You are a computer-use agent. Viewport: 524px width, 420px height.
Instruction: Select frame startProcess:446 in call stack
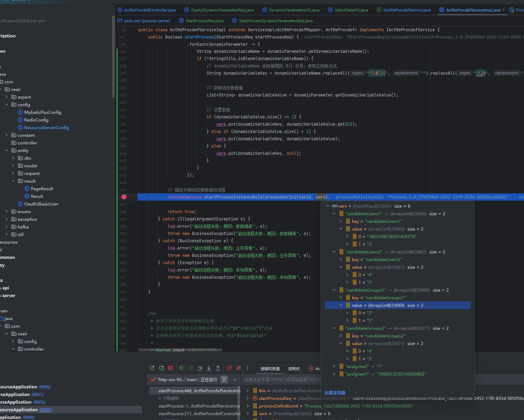(x=194, y=390)
